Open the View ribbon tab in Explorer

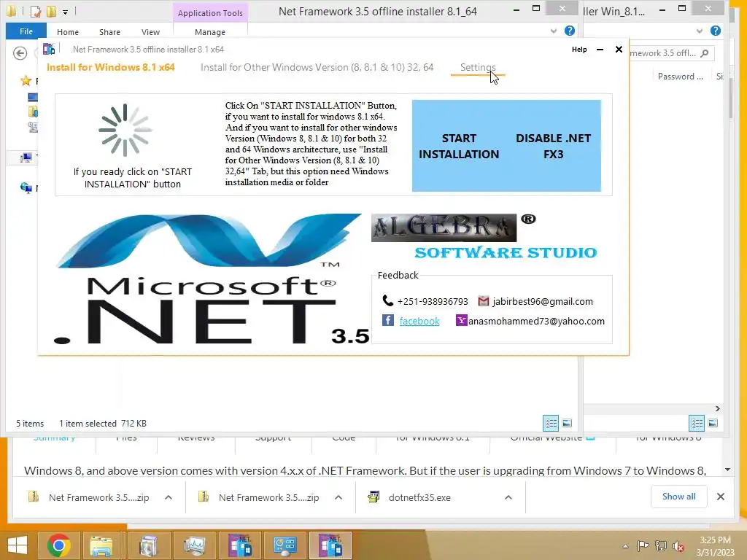pyautogui.click(x=150, y=32)
